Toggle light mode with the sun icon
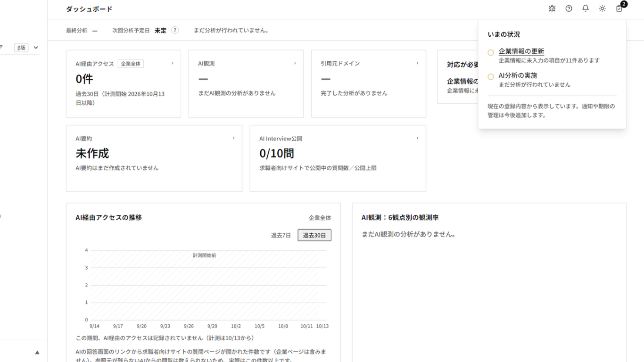This screenshot has width=644, height=362. [x=603, y=8]
